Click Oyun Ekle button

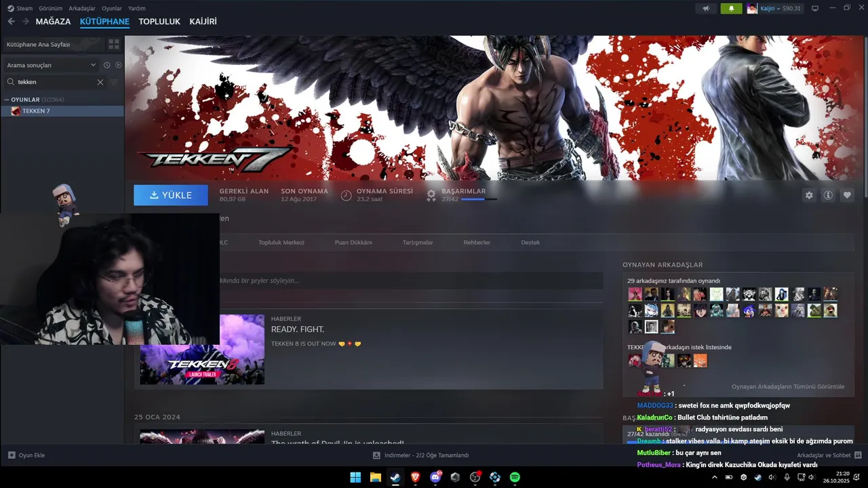tap(26, 455)
